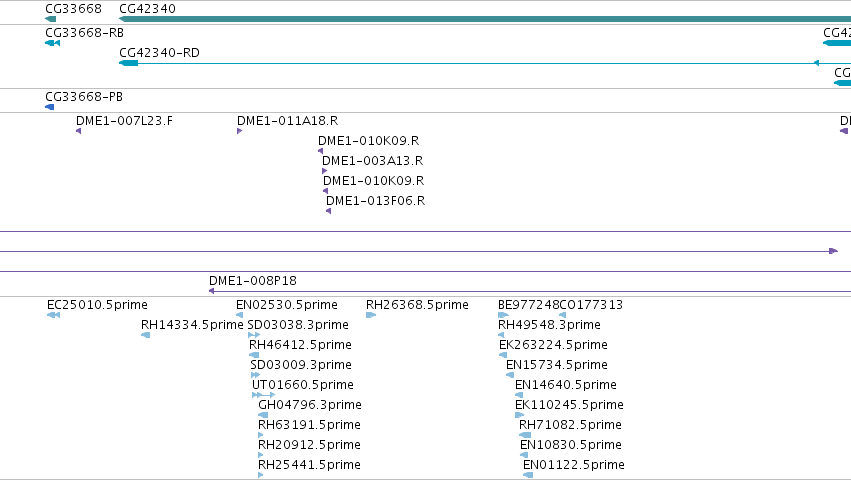Select the RH20912.5prime label
This screenshot has width=851, height=480.
(309, 445)
